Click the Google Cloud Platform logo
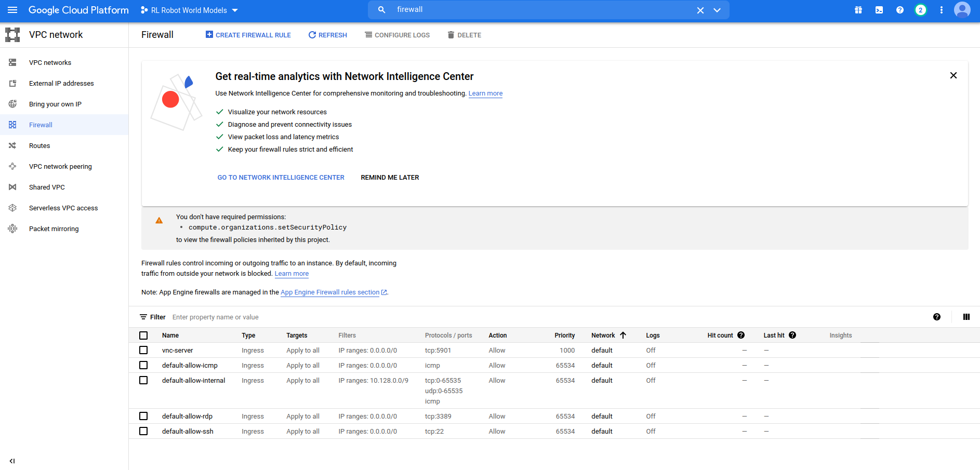The height and width of the screenshot is (470, 980). 78,10
